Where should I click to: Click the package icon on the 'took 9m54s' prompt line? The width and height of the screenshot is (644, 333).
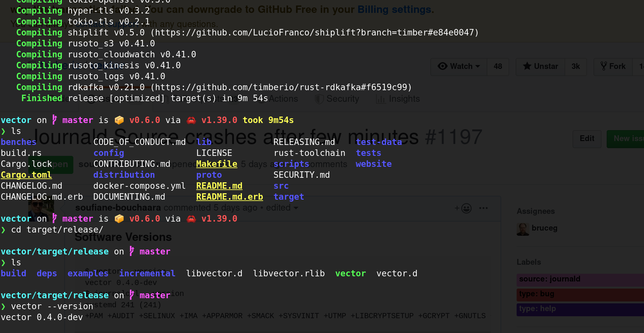click(x=119, y=120)
